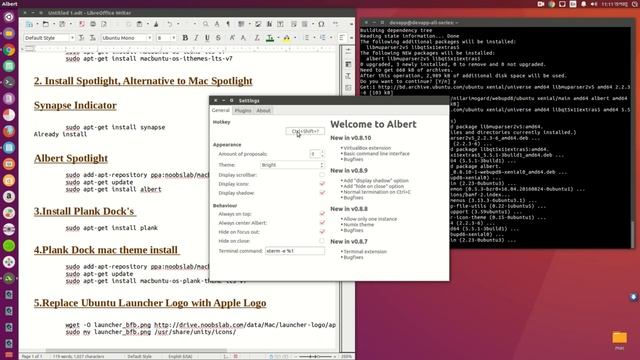The image size is (640, 360).
Task: Expand the Undo history dropdown arrow
Action: (178, 24)
